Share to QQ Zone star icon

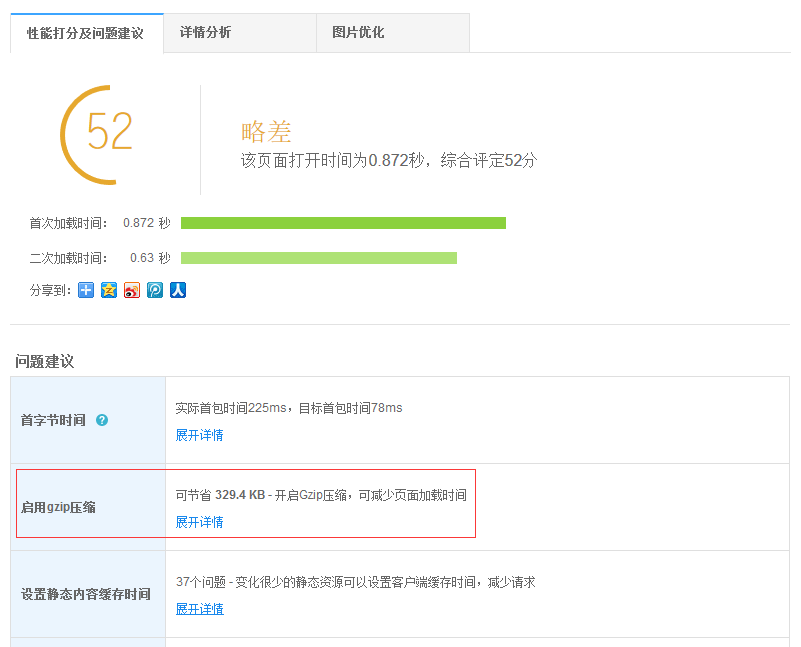pos(109,290)
